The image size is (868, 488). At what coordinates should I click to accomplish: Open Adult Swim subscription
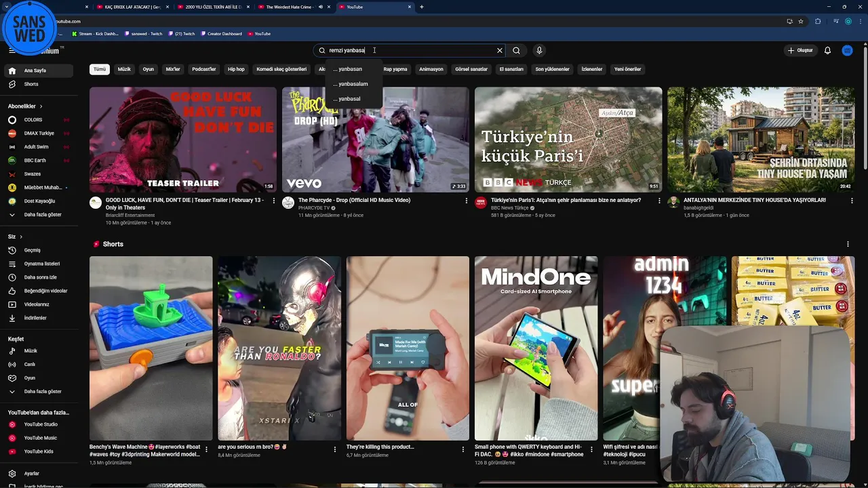point(39,147)
